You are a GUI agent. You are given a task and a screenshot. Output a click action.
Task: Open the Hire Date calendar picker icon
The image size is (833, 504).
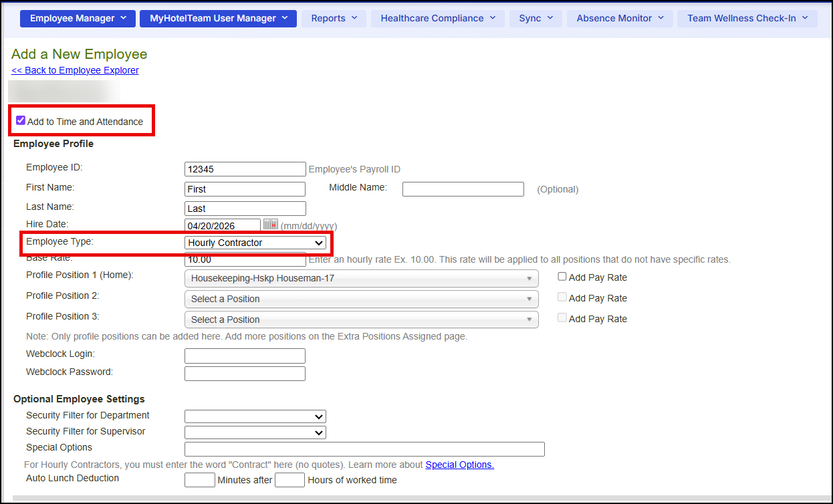click(271, 225)
